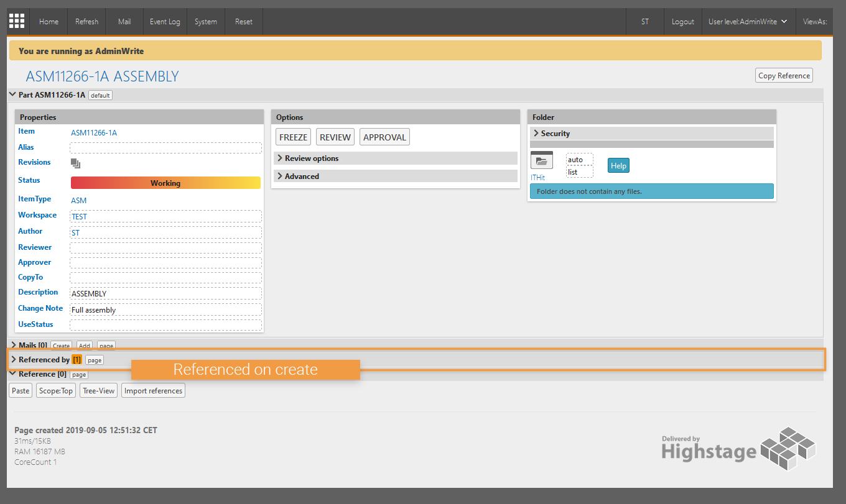Click Workspace field showing TEST

[165, 216]
